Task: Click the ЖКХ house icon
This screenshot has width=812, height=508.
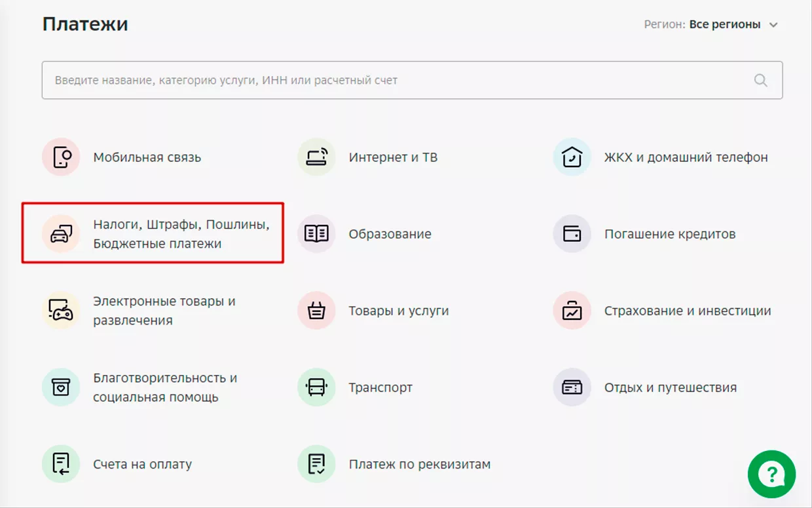Action: 572,157
